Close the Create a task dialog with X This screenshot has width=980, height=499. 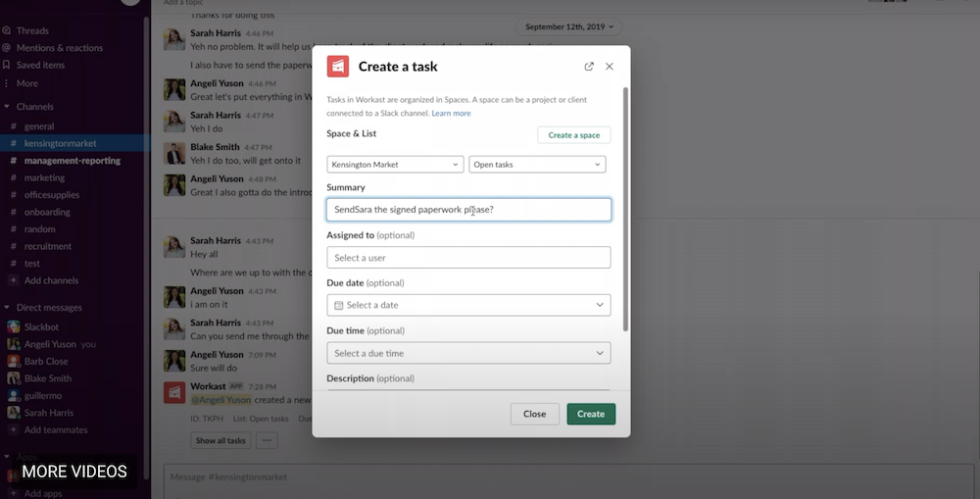610,67
